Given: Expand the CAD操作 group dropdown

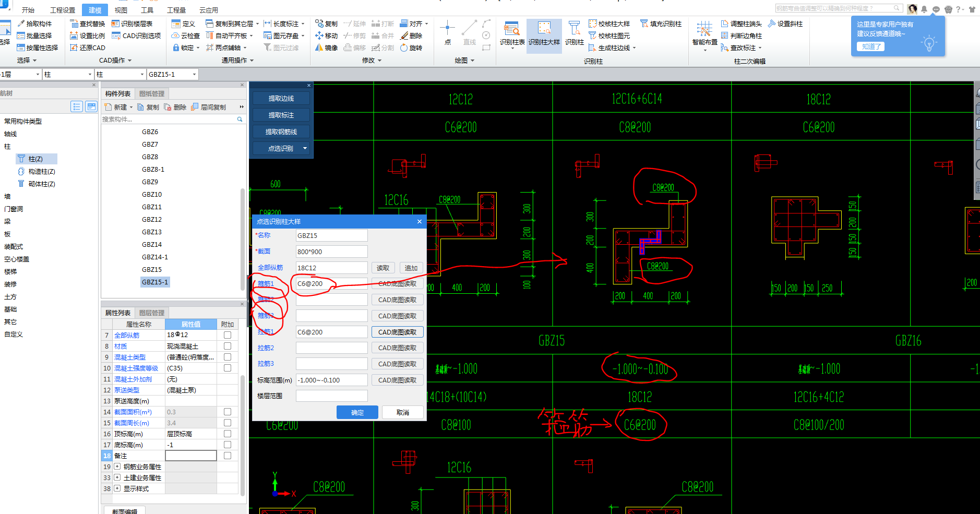Looking at the screenshot, I should pos(129,61).
